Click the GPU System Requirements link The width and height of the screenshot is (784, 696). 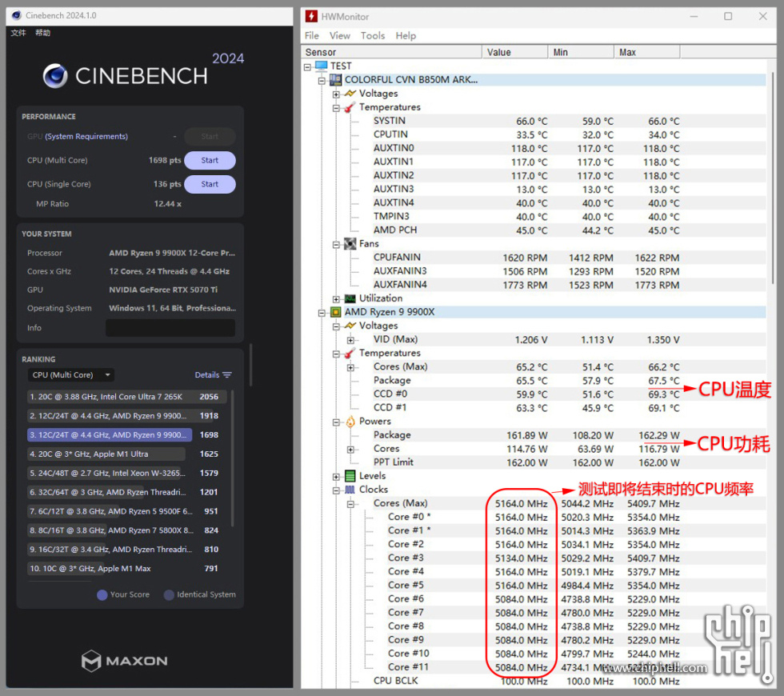[x=86, y=137]
